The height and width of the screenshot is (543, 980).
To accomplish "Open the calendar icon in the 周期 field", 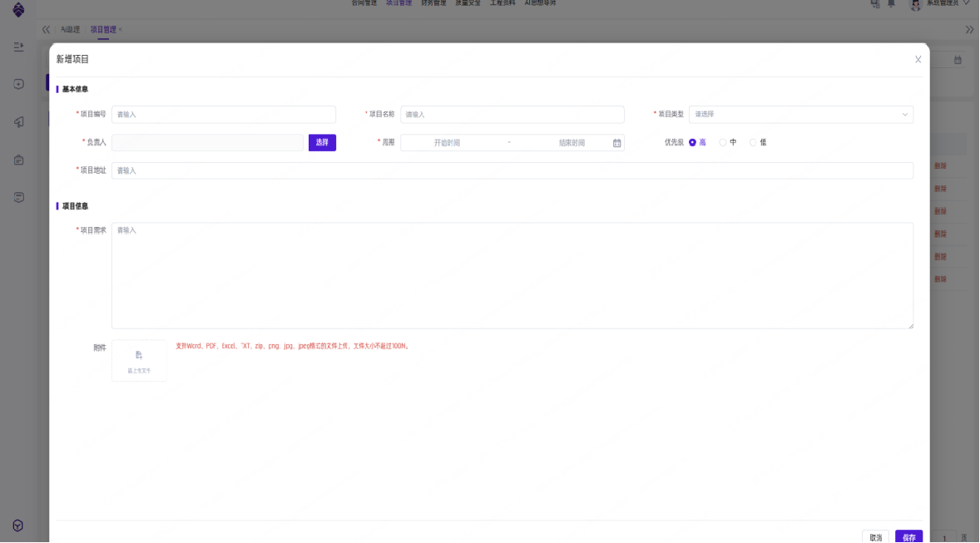I will [616, 143].
